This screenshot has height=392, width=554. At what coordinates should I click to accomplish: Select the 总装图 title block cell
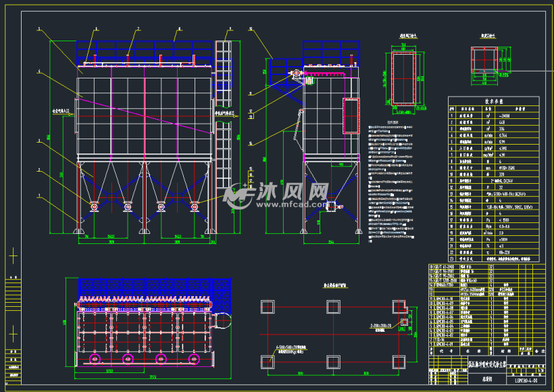tap(487, 379)
